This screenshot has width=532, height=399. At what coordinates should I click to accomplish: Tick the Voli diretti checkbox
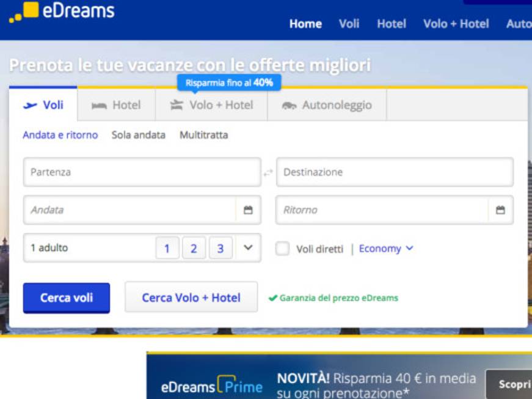click(282, 248)
